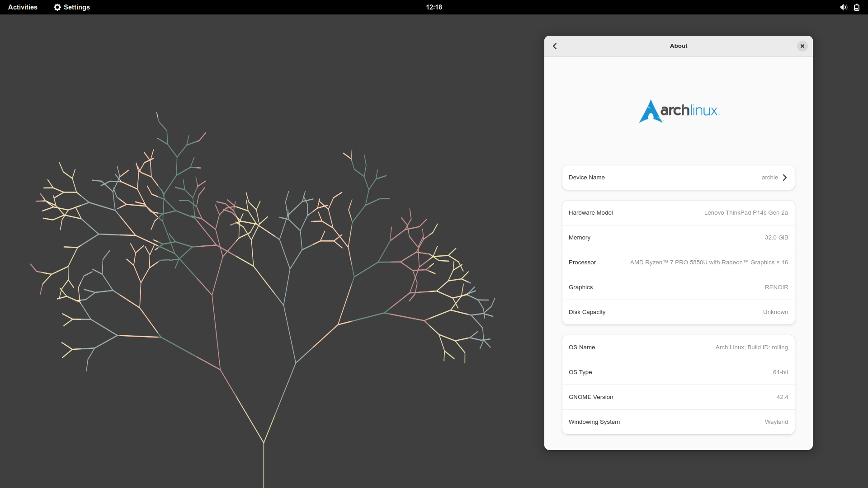Image resolution: width=868 pixels, height=488 pixels.
Task: Go back using the About header arrow
Action: 555,46
